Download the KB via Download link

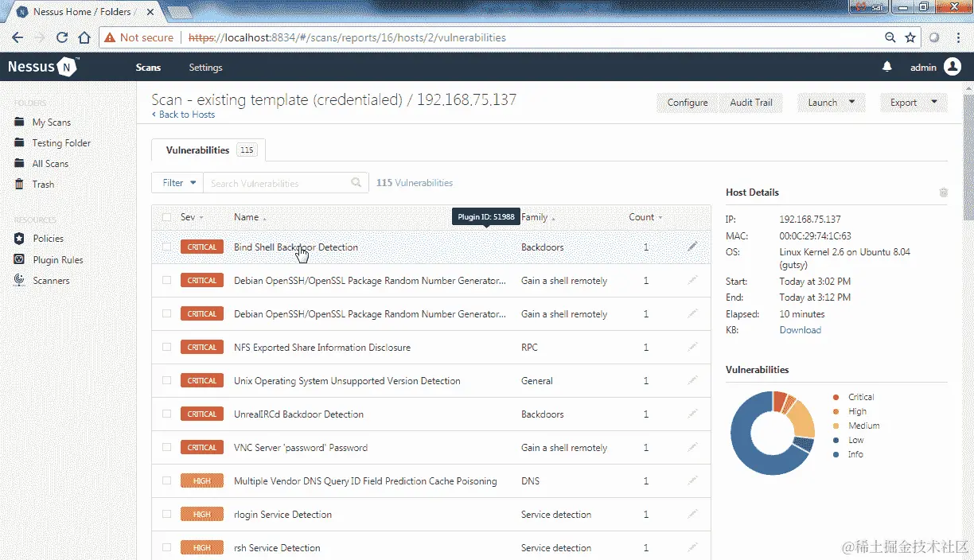pyautogui.click(x=800, y=330)
